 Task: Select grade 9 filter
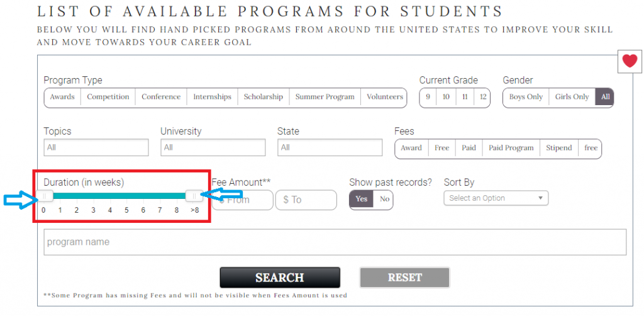[x=428, y=97]
